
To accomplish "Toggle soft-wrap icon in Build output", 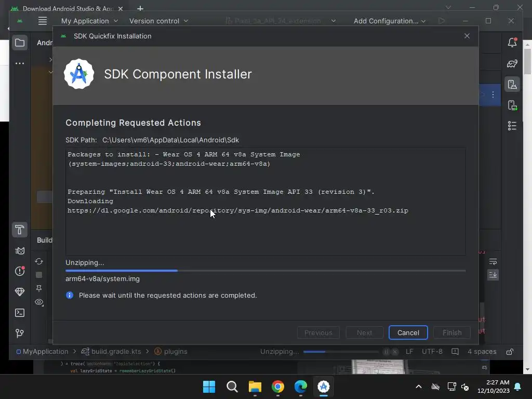I will 493,262.
